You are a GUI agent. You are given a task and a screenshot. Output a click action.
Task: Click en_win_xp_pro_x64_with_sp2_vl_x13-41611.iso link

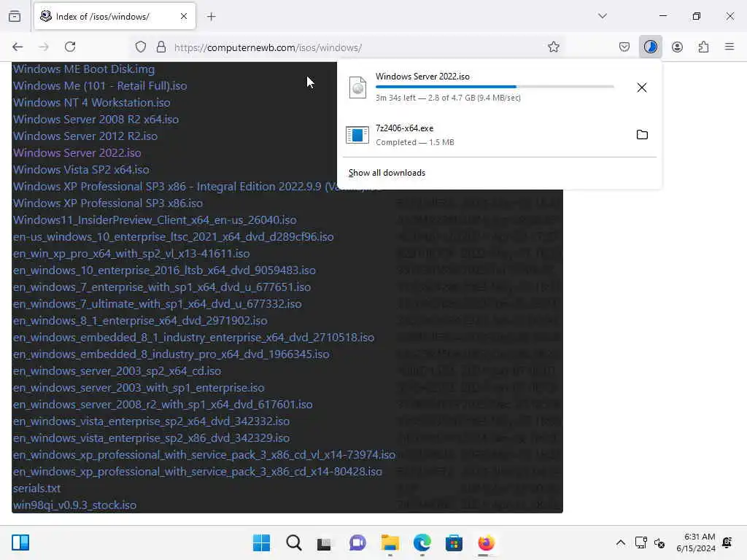[131, 253]
